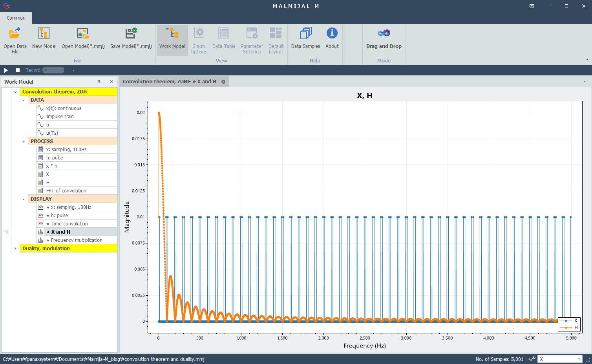Select the DATA group header

[x=73, y=100]
